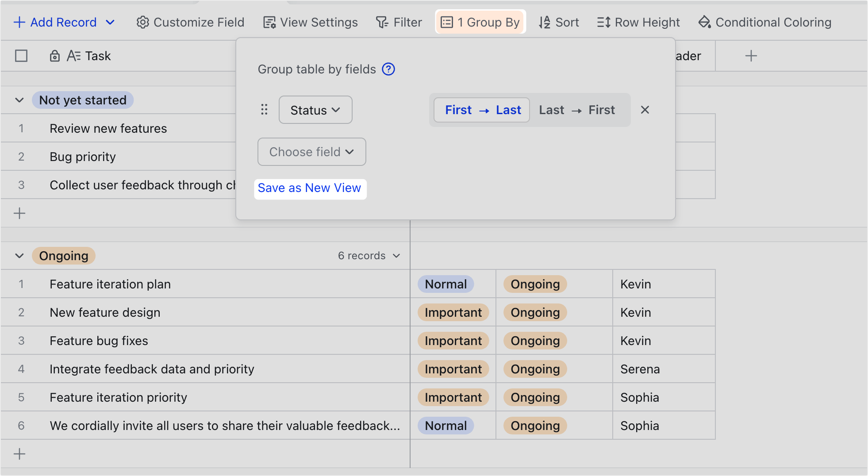The image size is (868, 476).
Task: Remove the Status grouping with X
Action: click(645, 110)
